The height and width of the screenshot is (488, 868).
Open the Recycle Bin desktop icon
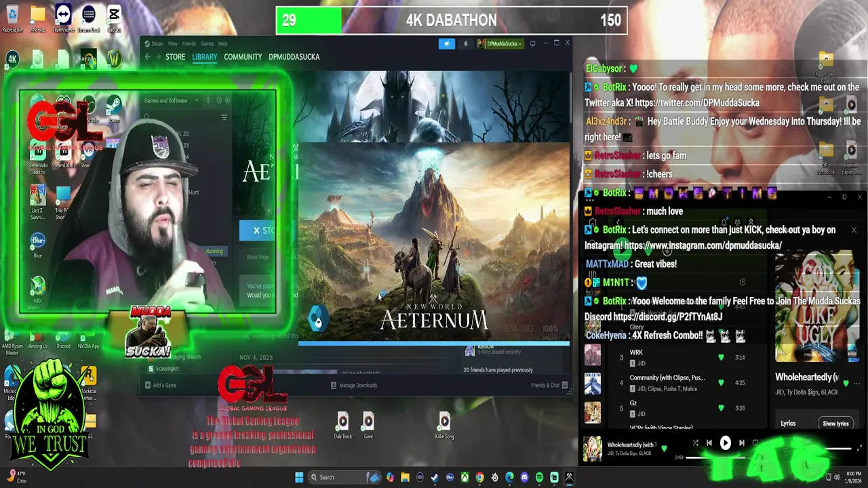pos(12,19)
